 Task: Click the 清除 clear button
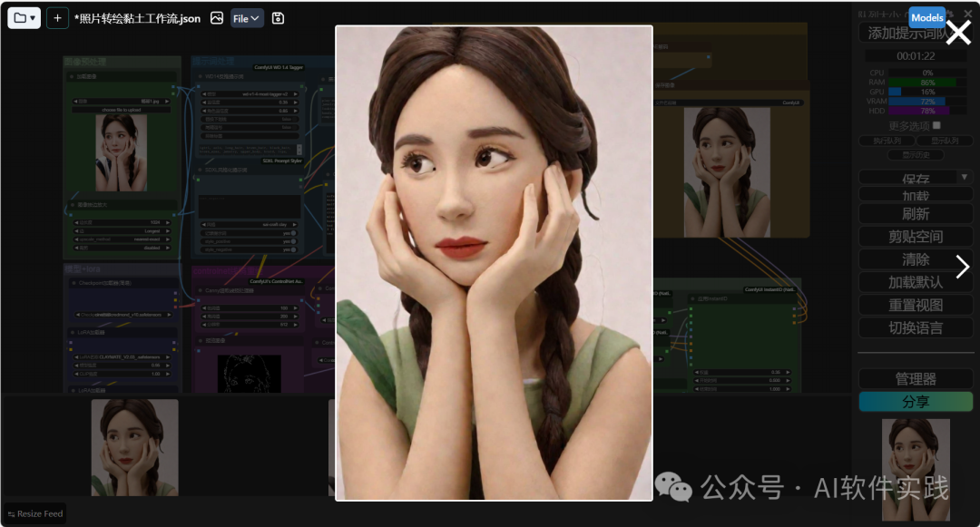tap(916, 259)
